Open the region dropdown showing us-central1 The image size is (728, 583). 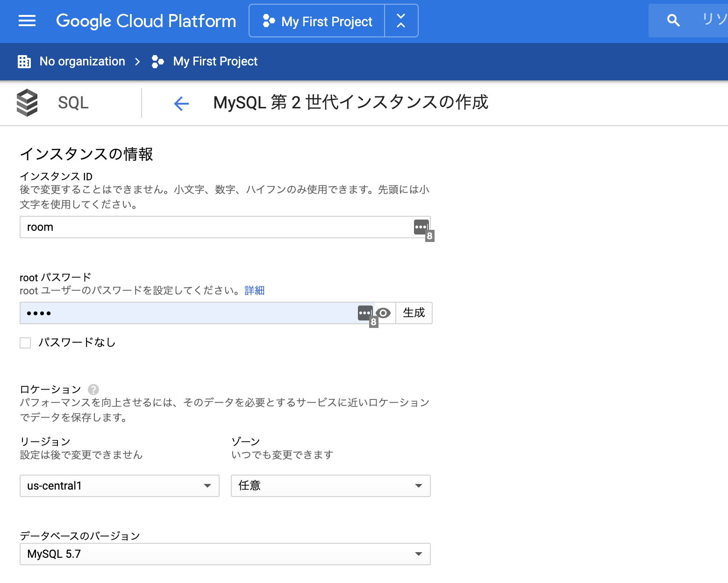120,486
